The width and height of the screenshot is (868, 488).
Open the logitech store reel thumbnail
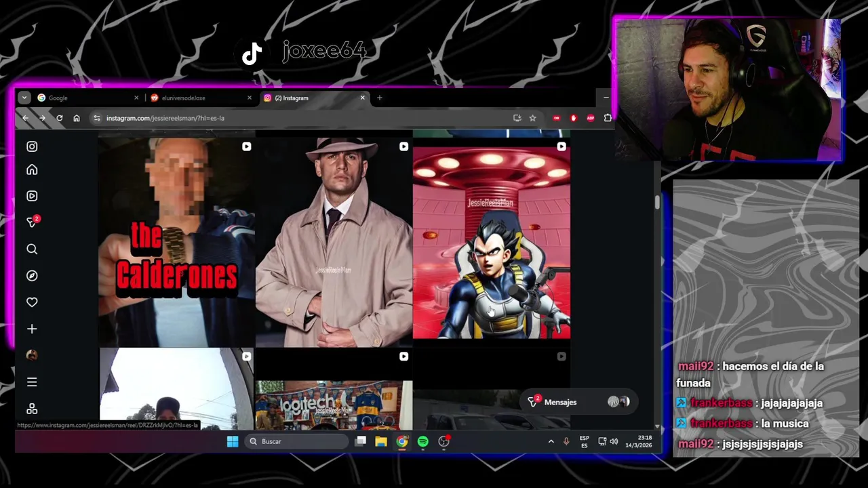pyautogui.click(x=334, y=390)
